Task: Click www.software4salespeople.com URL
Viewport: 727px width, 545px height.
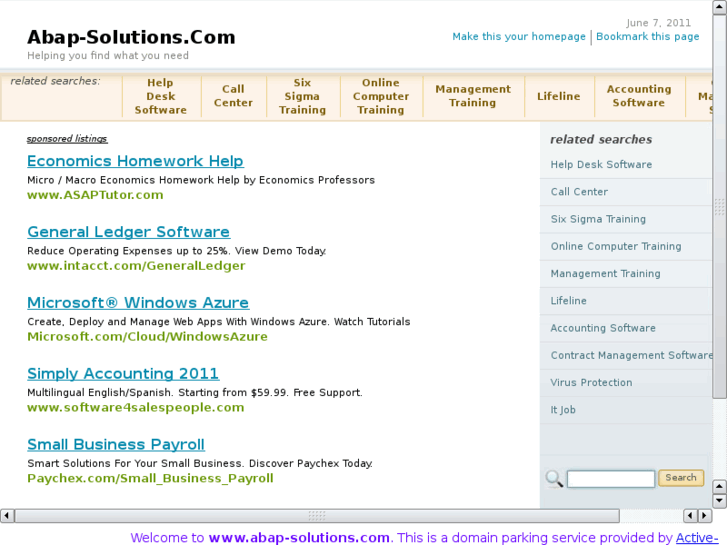Action: click(135, 408)
